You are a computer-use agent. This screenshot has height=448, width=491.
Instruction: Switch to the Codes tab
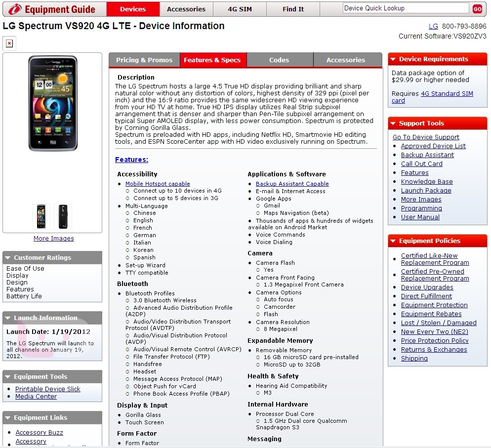click(279, 60)
